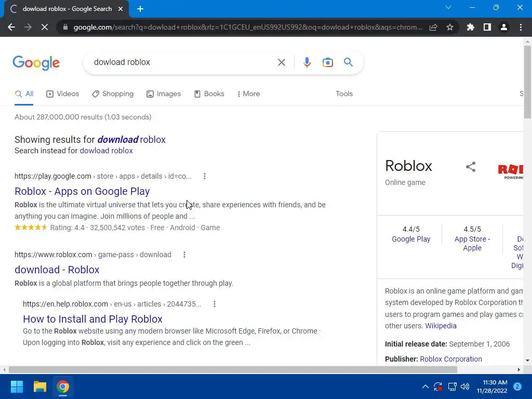Image resolution: width=532 pixels, height=399 pixels.
Task: Clear the search box text
Action: click(x=281, y=62)
